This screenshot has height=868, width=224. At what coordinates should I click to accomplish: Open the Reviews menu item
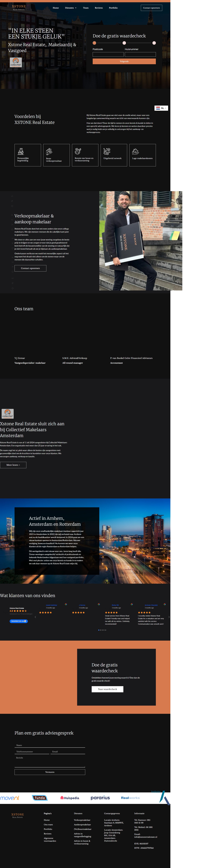pyautogui.click(x=99, y=8)
